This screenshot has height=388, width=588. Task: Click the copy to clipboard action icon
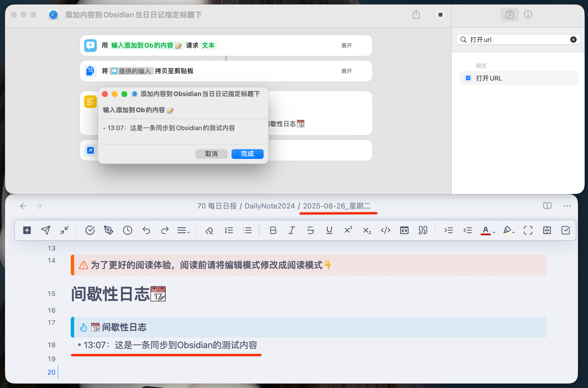click(x=90, y=71)
